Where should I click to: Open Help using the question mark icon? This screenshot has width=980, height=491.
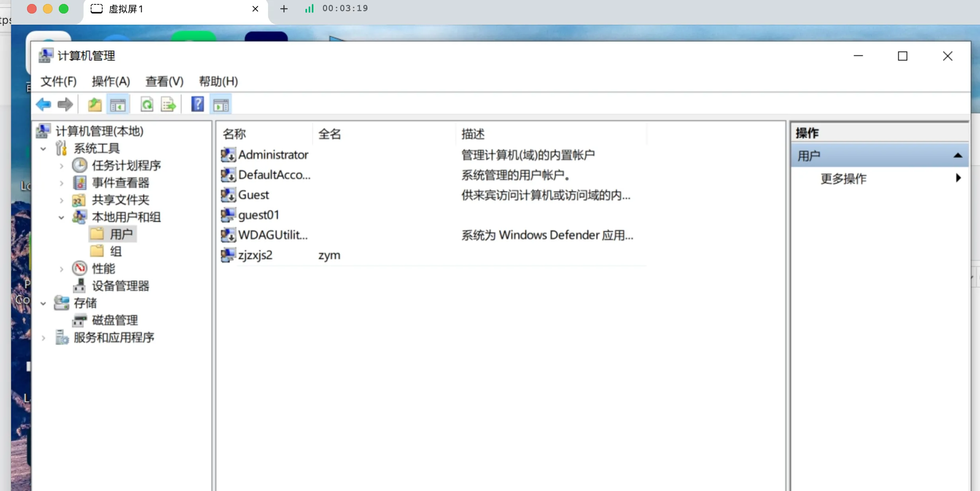(197, 104)
